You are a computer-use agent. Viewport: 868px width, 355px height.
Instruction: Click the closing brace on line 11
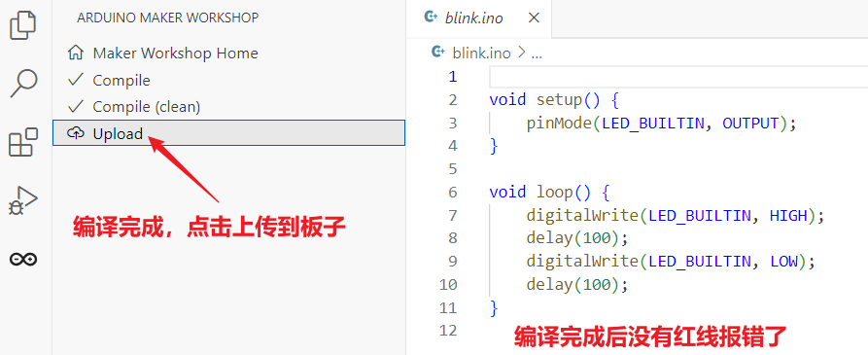tap(494, 308)
